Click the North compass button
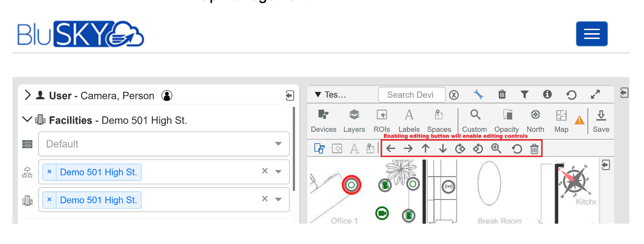This screenshot has width=644, height=244. pos(535,120)
